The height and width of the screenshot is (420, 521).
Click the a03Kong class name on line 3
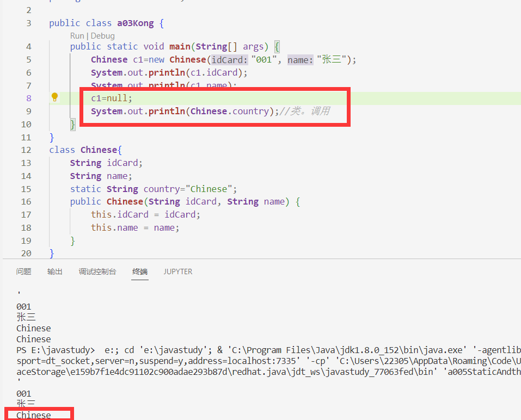(136, 23)
